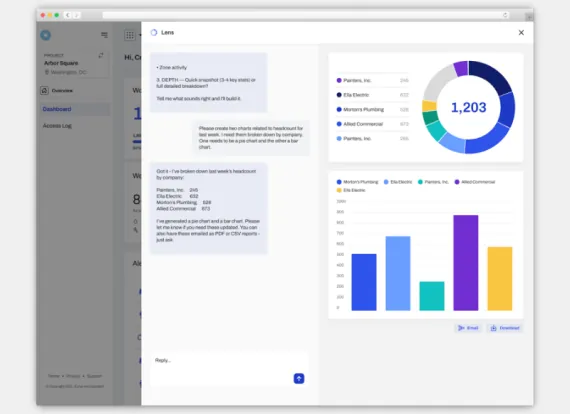Click the browser address bar
The height and width of the screenshot is (414, 570).
tap(305, 15)
